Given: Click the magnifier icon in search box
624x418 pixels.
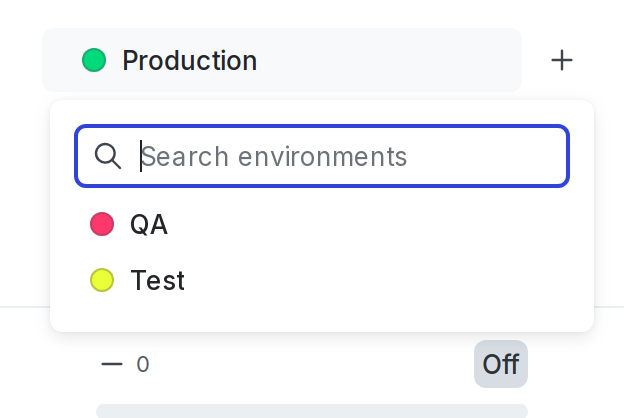Looking at the screenshot, I should pos(107,156).
